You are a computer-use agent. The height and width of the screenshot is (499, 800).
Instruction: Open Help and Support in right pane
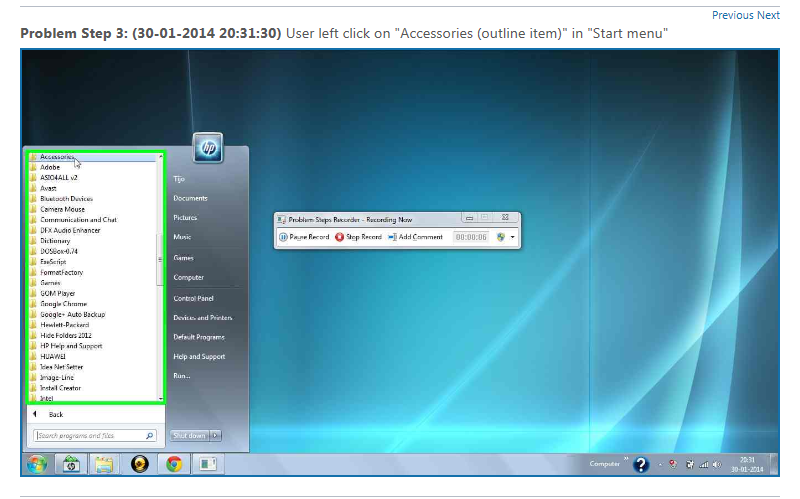click(x=199, y=356)
